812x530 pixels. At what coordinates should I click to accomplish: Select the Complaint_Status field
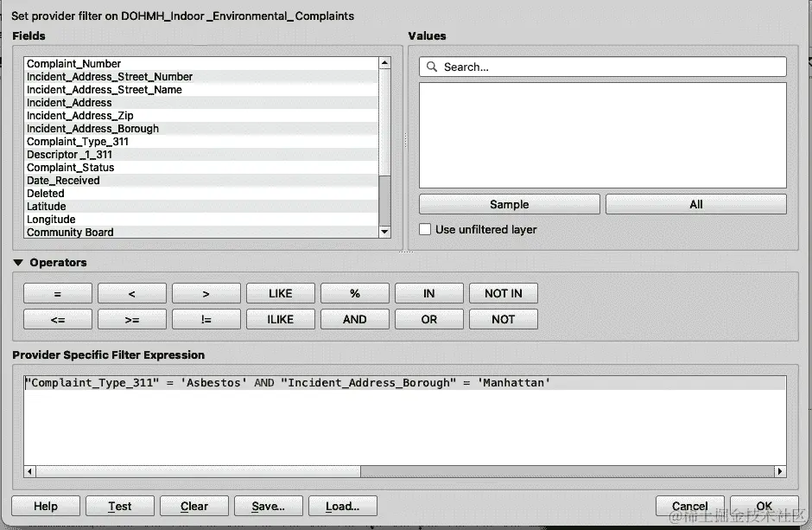pos(201,167)
